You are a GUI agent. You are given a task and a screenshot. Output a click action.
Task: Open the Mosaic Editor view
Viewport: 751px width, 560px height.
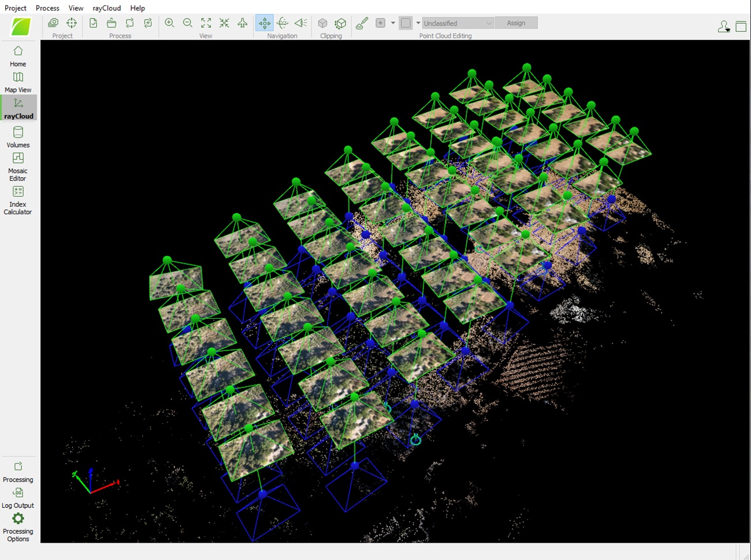click(18, 166)
